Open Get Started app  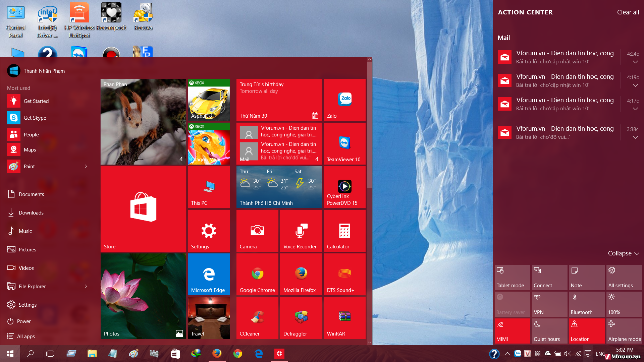coord(47,101)
